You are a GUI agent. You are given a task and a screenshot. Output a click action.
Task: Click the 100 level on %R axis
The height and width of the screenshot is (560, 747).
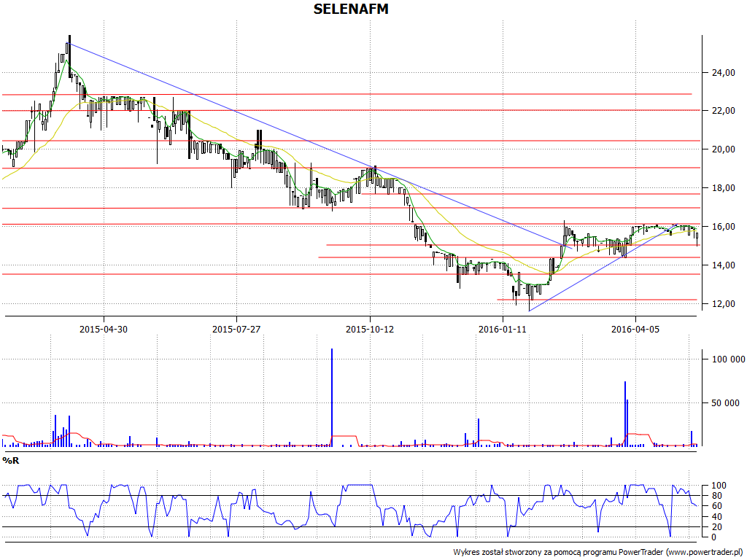(x=719, y=486)
